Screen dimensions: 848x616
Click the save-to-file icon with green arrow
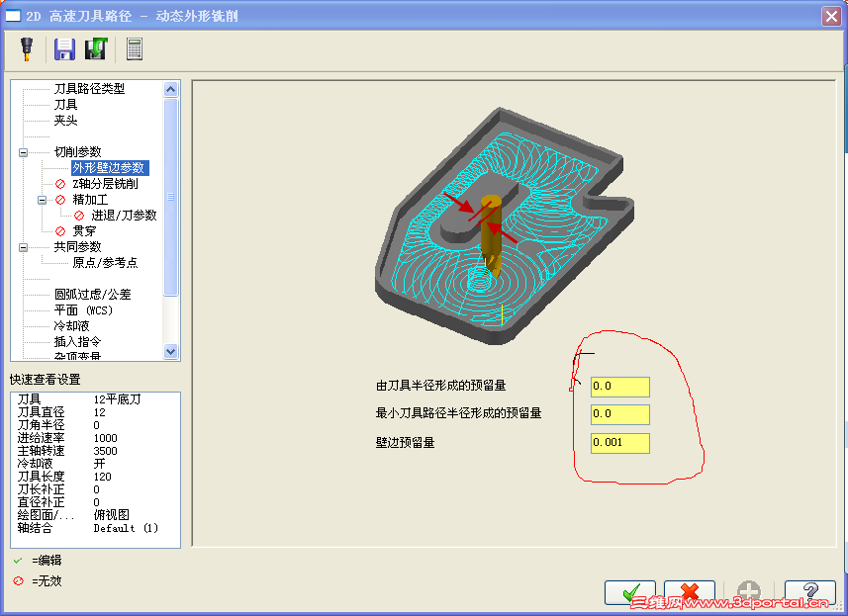[x=95, y=47]
